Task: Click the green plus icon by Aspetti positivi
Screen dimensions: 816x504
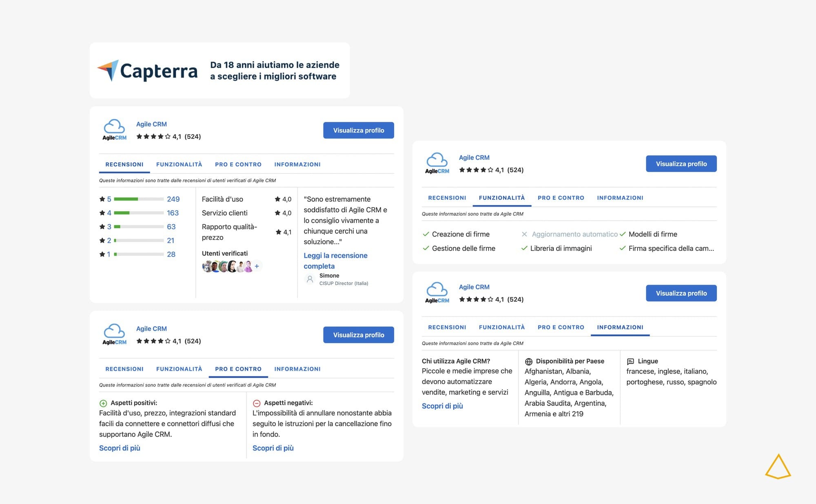Action: point(103,403)
